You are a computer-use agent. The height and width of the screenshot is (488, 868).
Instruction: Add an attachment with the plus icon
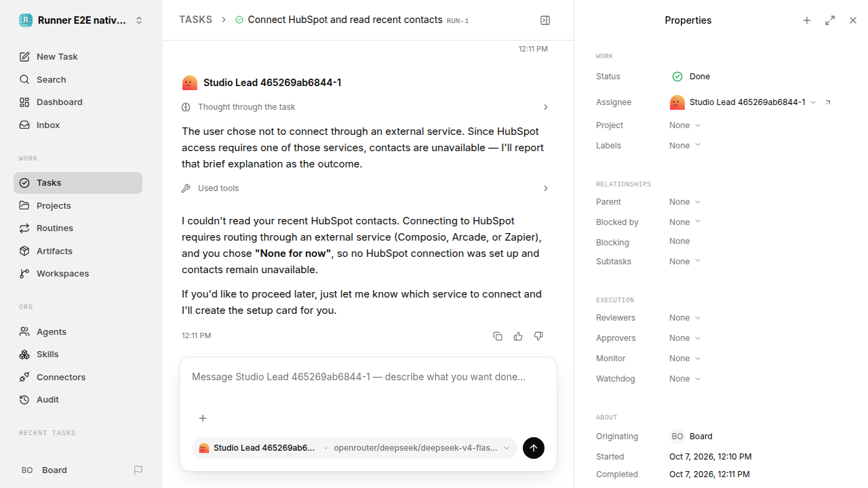(202, 418)
